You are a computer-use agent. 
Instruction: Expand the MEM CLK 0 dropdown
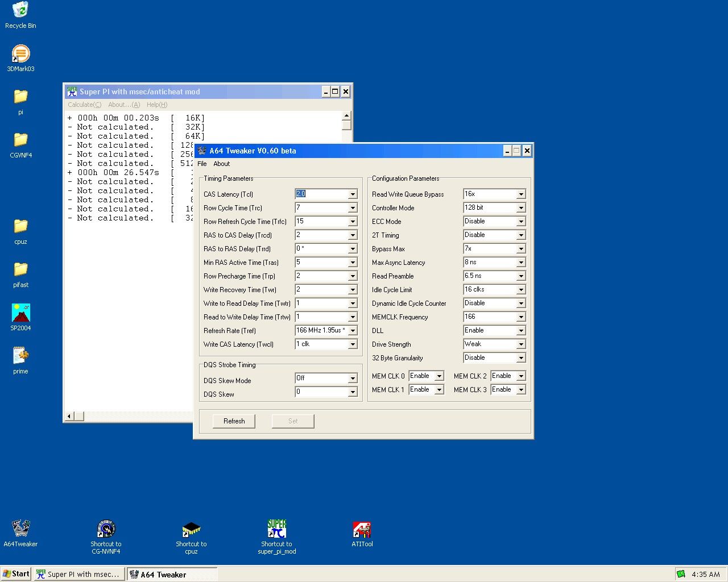pyautogui.click(x=439, y=376)
